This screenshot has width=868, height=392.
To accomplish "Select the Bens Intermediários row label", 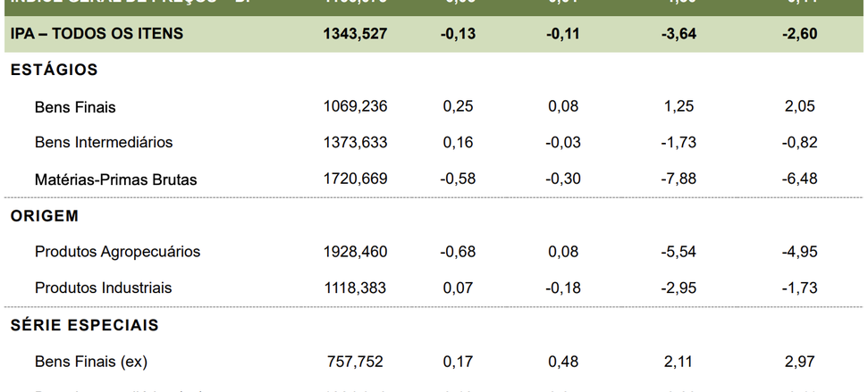I will tap(104, 142).
